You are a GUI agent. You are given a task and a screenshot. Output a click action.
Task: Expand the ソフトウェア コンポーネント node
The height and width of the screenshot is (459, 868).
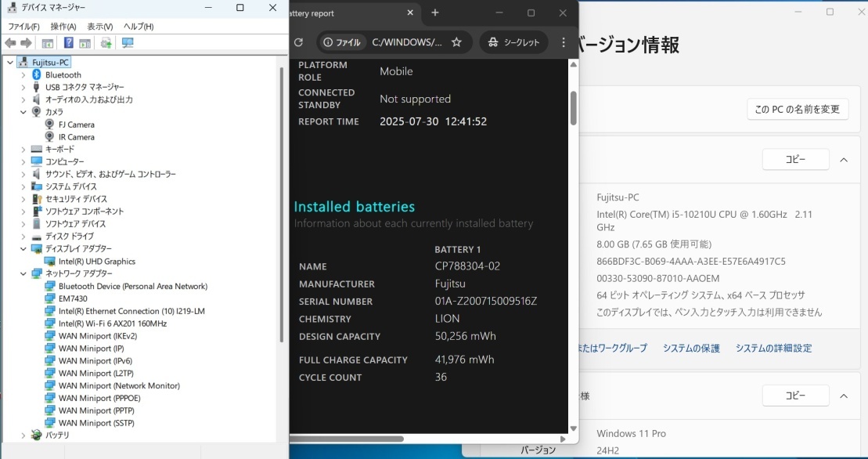click(23, 211)
